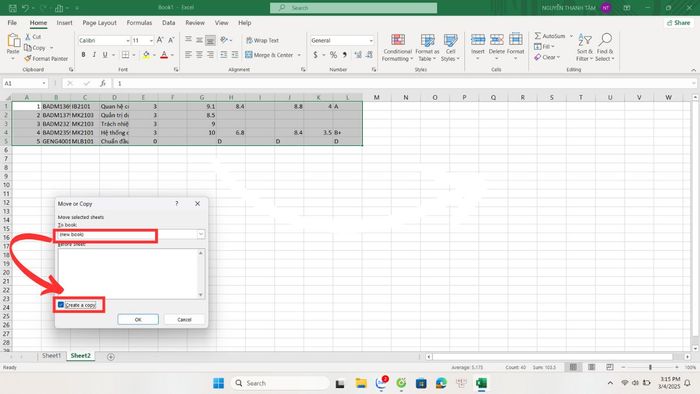
Task: Open the font size 11 dropdown
Action: [x=151, y=41]
